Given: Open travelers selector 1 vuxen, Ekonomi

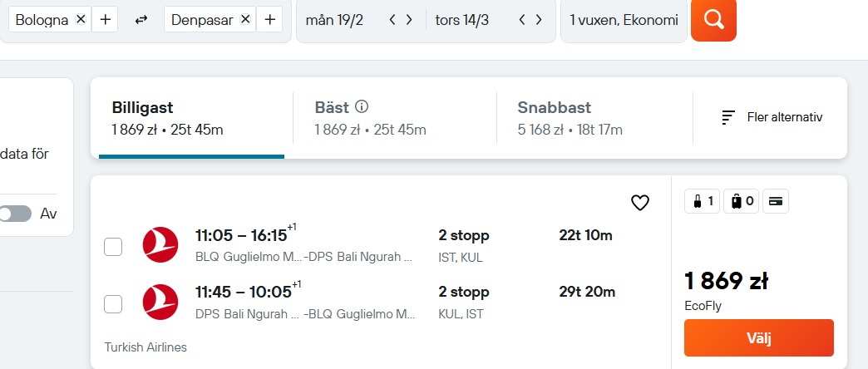Looking at the screenshot, I should pyautogui.click(x=624, y=21).
